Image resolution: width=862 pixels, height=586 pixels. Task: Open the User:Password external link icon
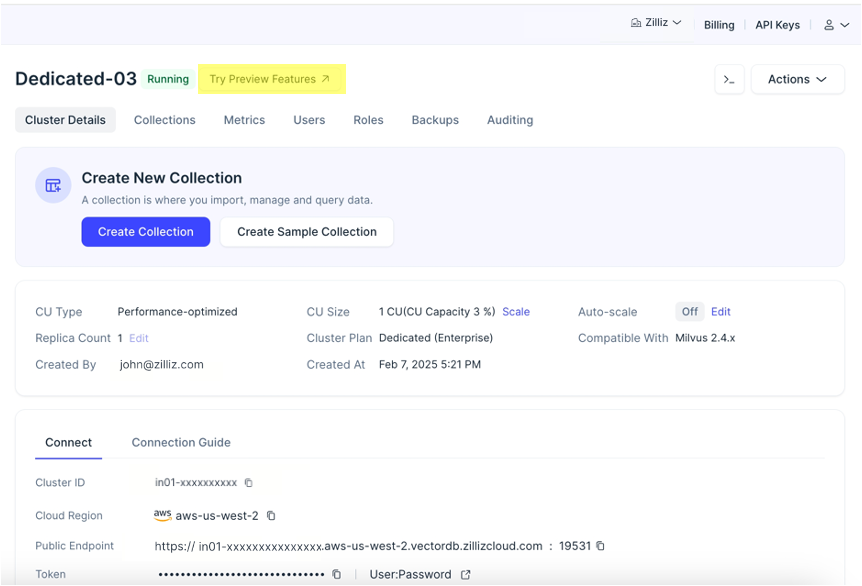(464, 574)
